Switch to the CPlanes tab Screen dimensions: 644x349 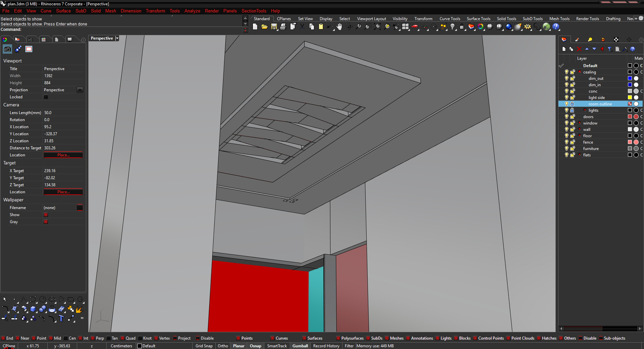click(x=284, y=19)
